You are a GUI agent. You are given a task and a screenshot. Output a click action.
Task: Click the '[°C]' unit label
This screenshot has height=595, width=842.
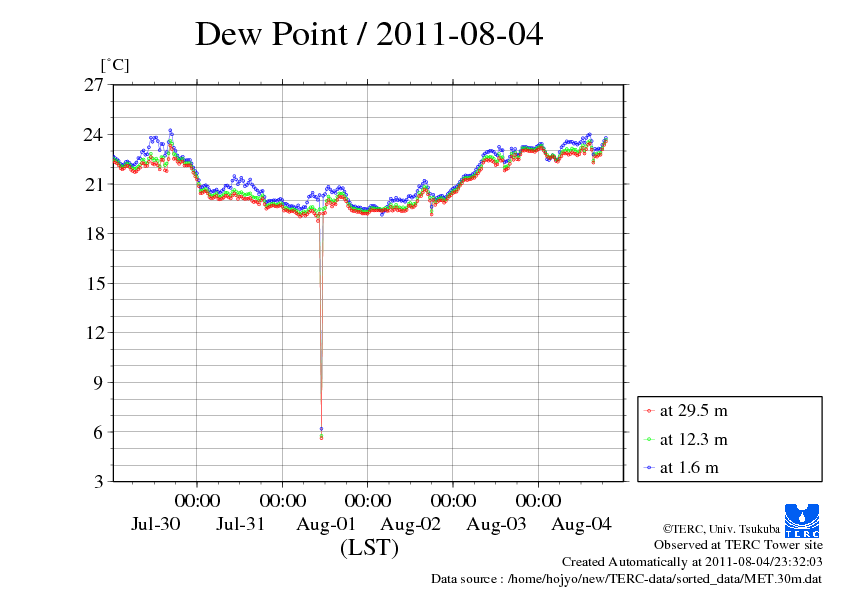click(115, 65)
